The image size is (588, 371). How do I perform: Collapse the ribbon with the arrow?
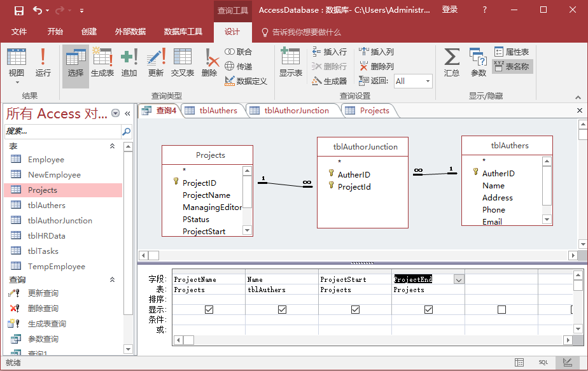pos(578,97)
